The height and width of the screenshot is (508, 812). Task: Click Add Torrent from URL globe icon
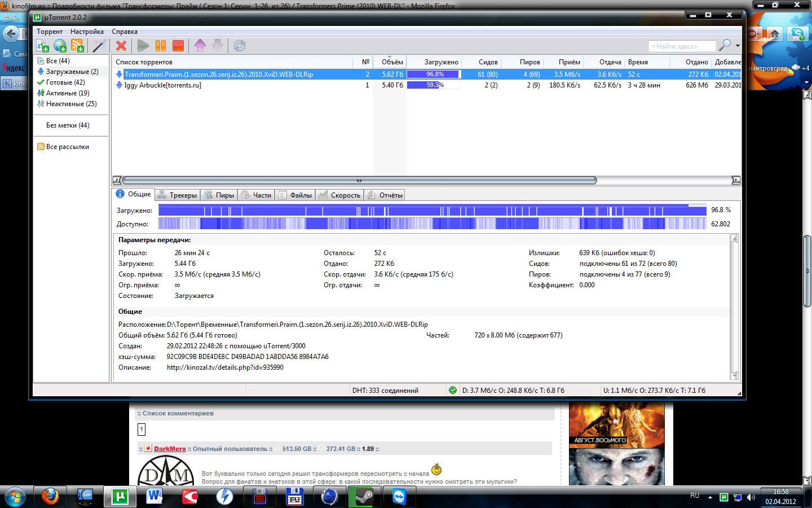point(60,46)
